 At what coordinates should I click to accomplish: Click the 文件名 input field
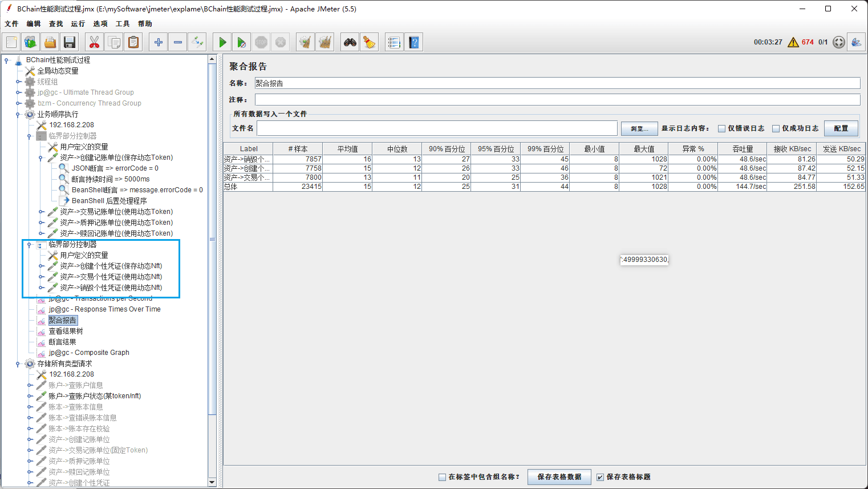436,128
